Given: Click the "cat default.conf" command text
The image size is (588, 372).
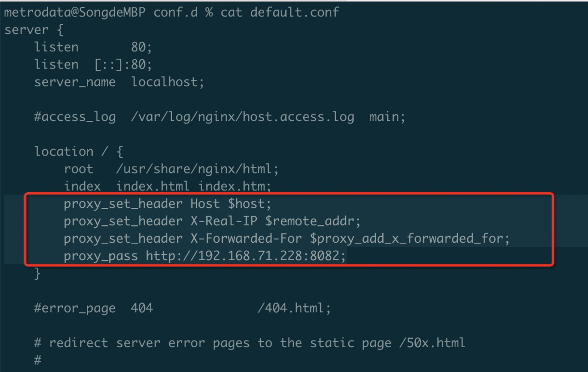Looking at the screenshot, I should (x=279, y=12).
